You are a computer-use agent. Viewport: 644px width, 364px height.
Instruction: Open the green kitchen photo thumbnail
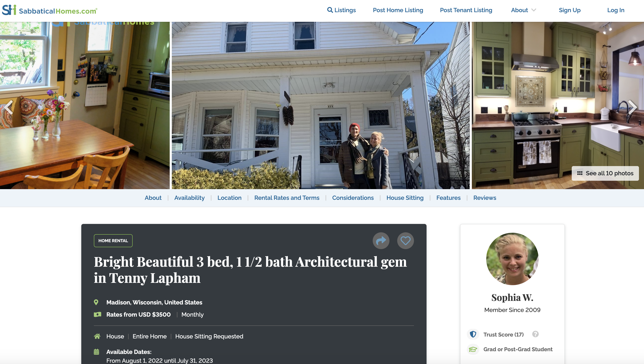[558, 105]
